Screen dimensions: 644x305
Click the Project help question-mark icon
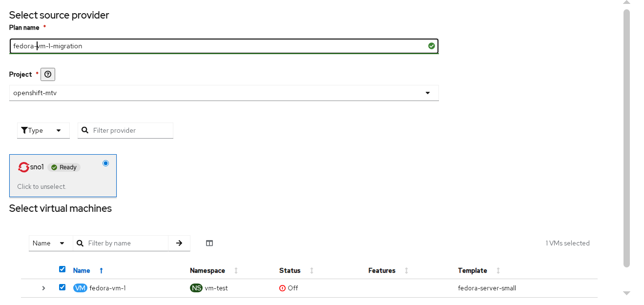click(x=48, y=74)
